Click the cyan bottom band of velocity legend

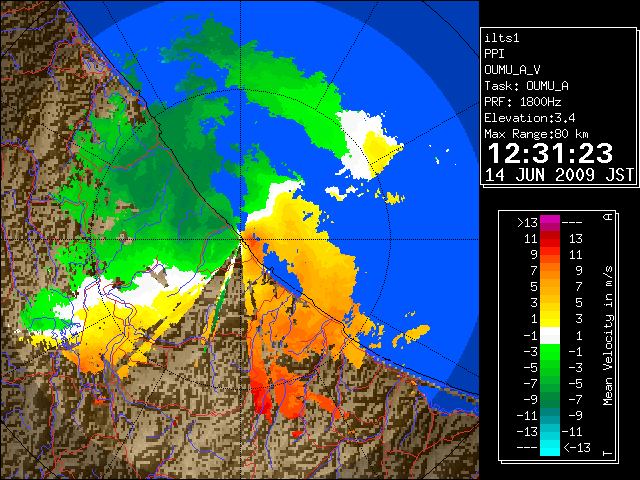550,448
